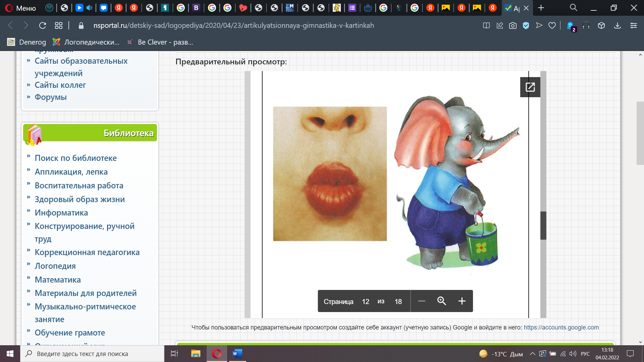Viewport: 644px width, 362px height.
Task: Open a new browser tab
Action: coord(541,8)
